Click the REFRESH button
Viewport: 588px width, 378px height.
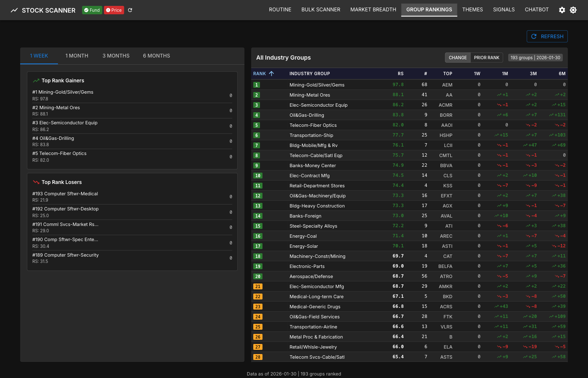click(x=547, y=37)
